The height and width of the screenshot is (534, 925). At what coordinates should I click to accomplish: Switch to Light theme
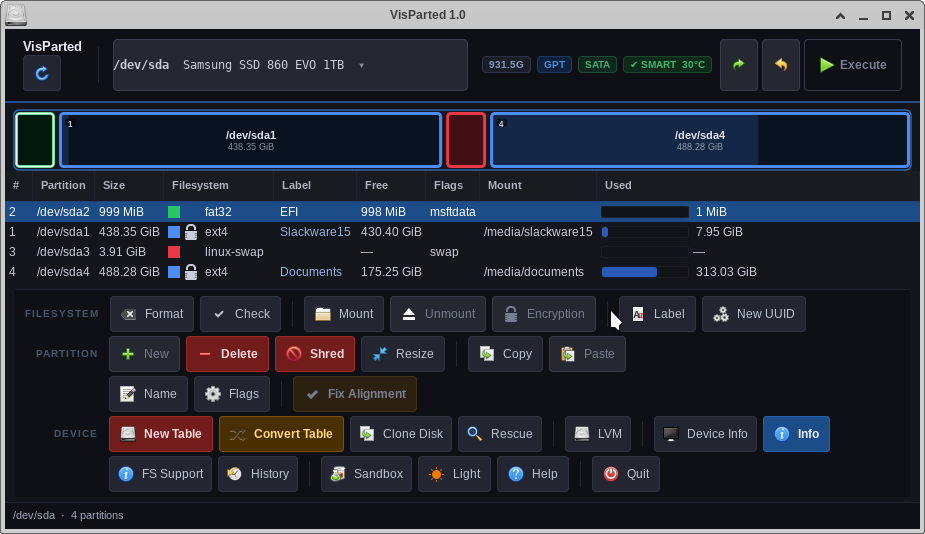coord(454,474)
